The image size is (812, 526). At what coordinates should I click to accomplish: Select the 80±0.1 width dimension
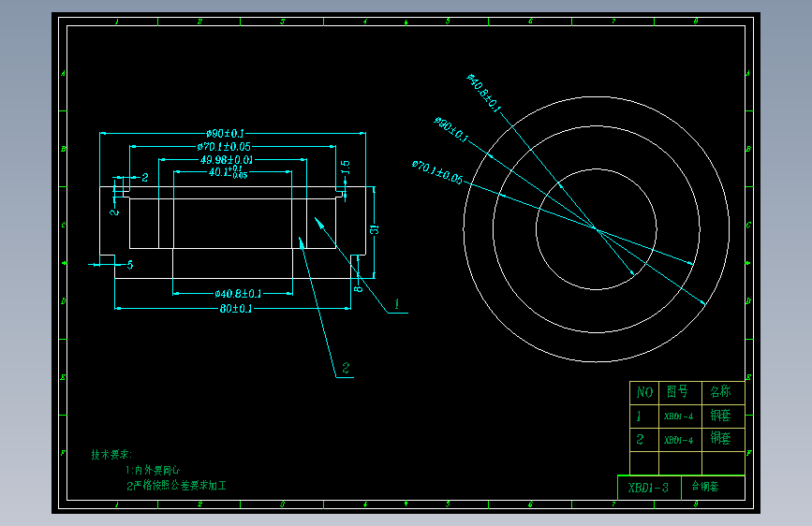click(x=236, y=309)
